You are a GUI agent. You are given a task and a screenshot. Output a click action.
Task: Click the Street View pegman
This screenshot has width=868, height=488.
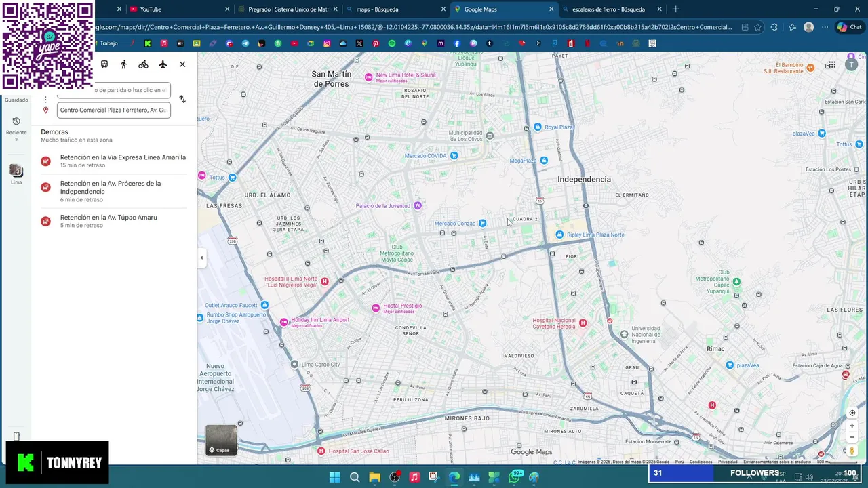click(x=852, y=451)
